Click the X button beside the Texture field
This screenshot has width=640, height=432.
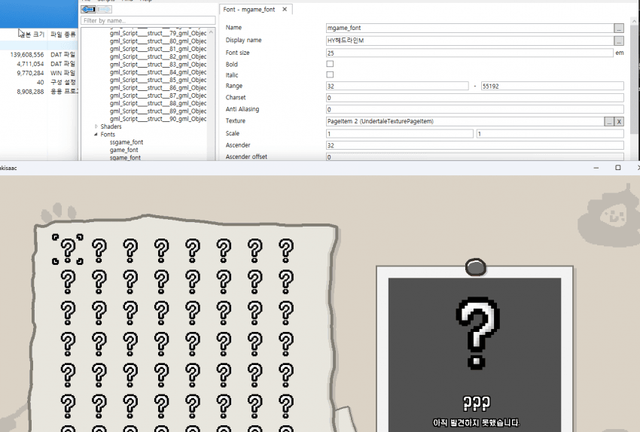619,121
